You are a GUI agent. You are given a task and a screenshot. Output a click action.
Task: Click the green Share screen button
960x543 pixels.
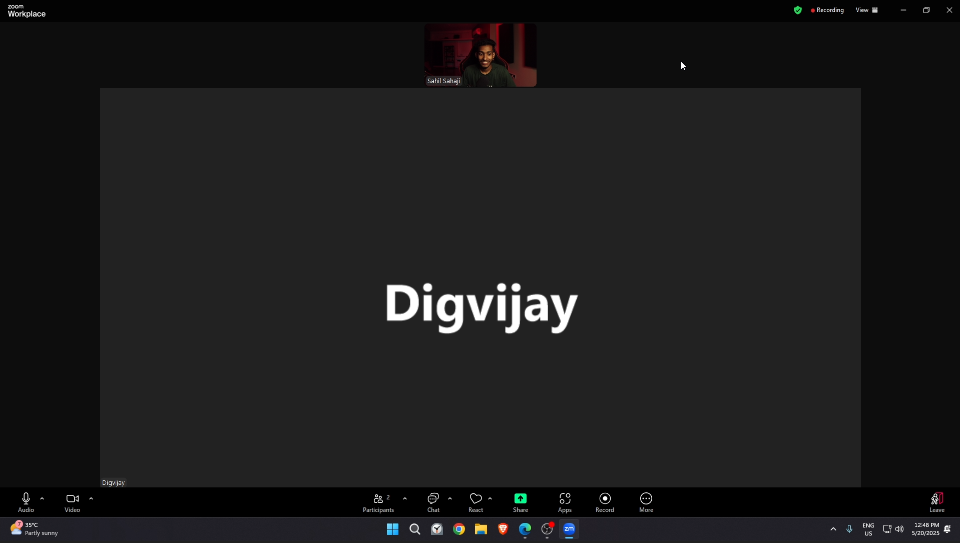(x=520, y=501)
